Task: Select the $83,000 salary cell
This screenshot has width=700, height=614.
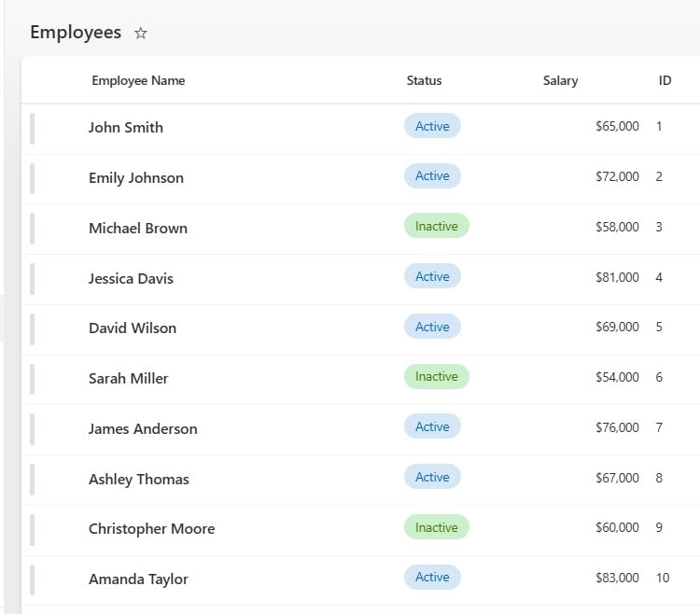Action: [617, 578]
